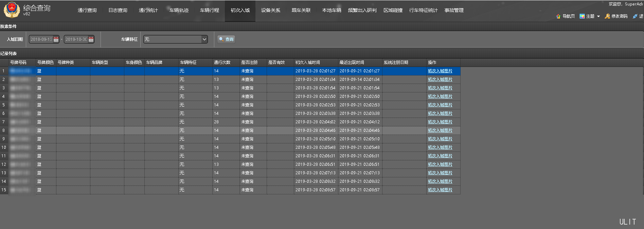
Task: Select the 区域碰撞 menu tab
Action: point(393,11)
